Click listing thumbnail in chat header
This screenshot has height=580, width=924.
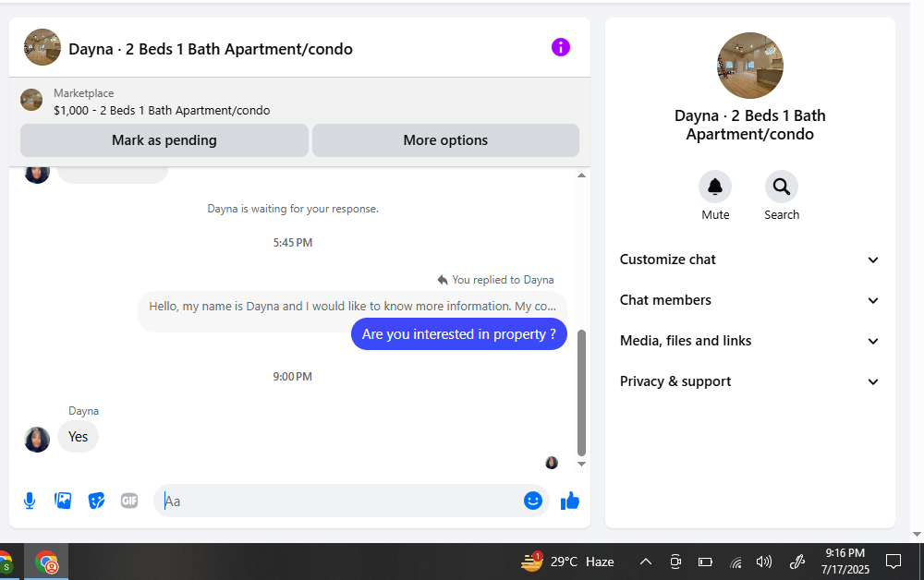click(x=43, y=47)
